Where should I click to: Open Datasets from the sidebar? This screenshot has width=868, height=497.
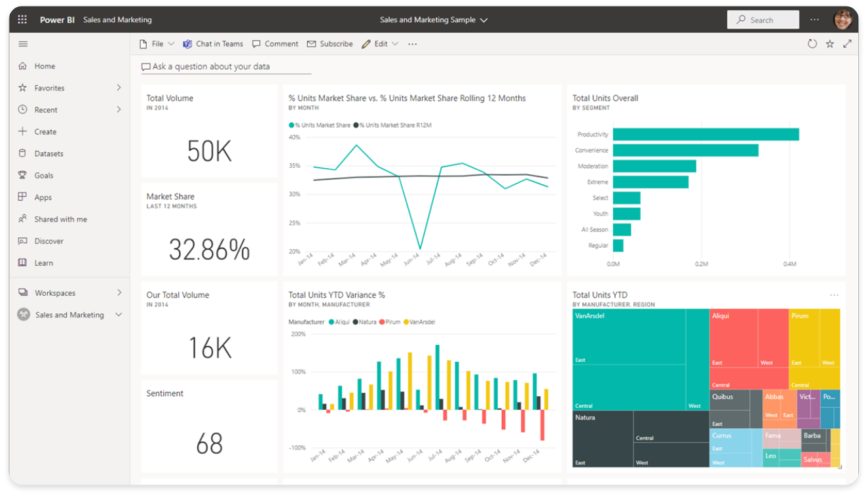(x=48, y=153)
